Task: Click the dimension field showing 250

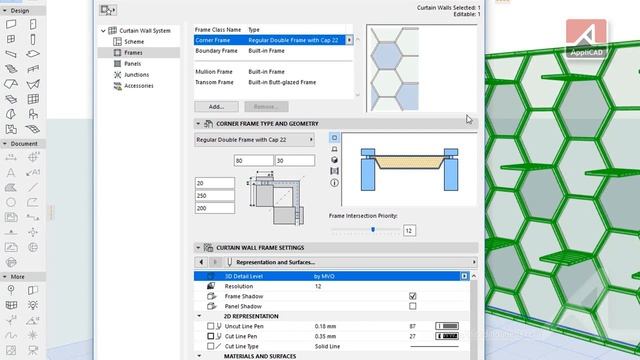Action: pyautogui.click(x=215, y=196)
